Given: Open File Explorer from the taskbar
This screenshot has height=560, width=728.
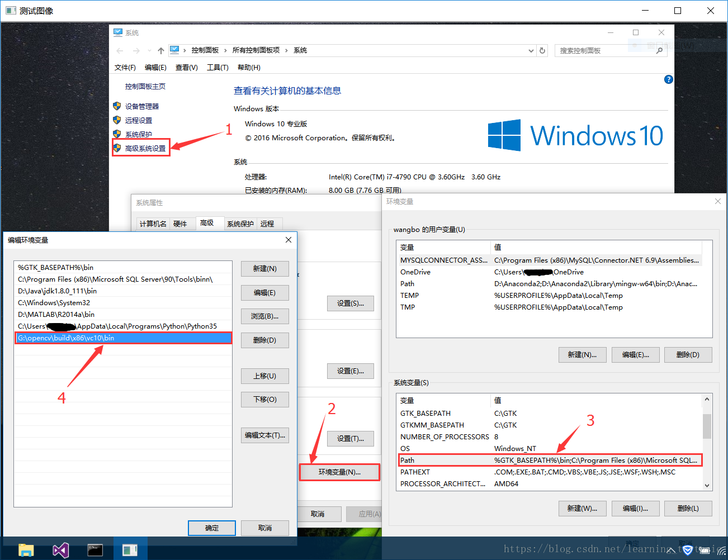Looking at the screenshot, I should coord(26,550).
